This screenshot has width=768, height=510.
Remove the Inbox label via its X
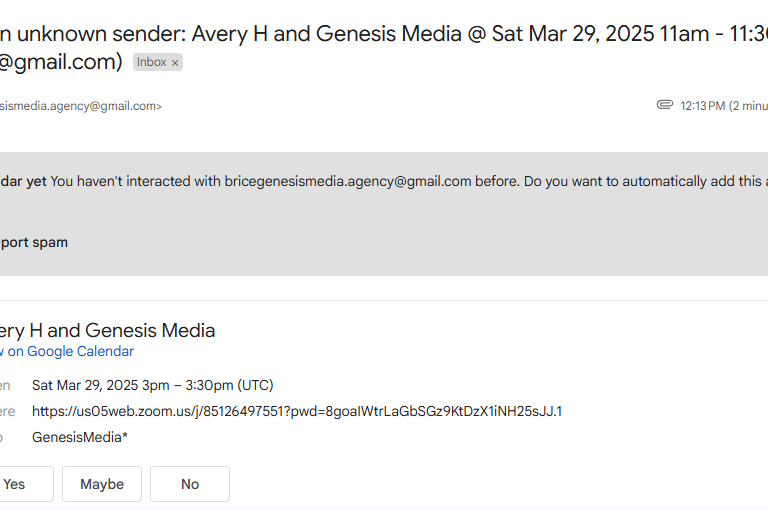(x=175, y=62)
